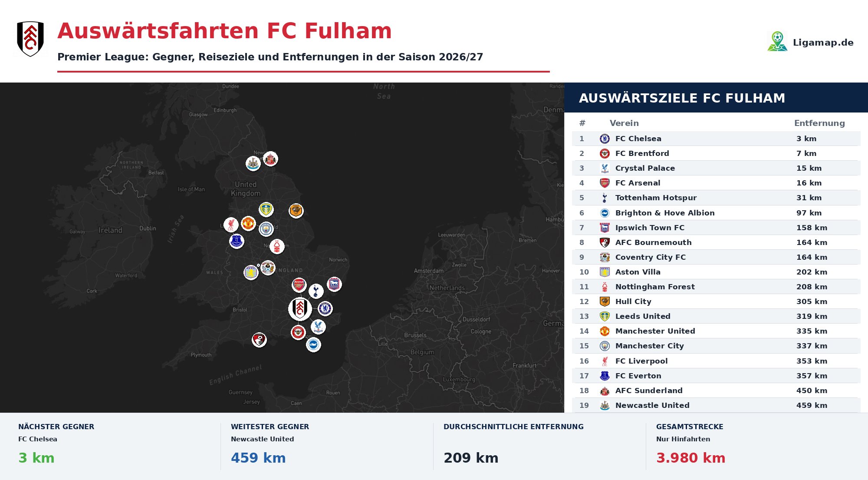868x480 pixels.
Task: Click the Brighton marker on the map
Action: coord(313,345)
